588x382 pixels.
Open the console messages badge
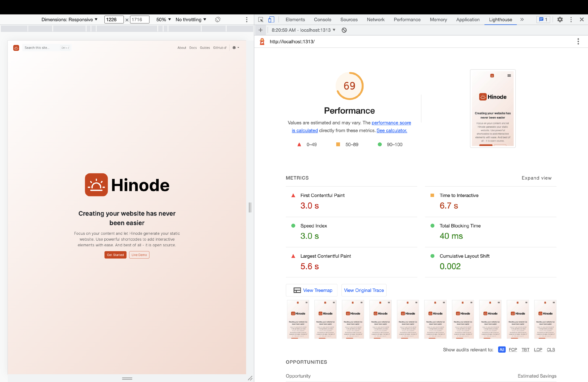tap(543, 20)
